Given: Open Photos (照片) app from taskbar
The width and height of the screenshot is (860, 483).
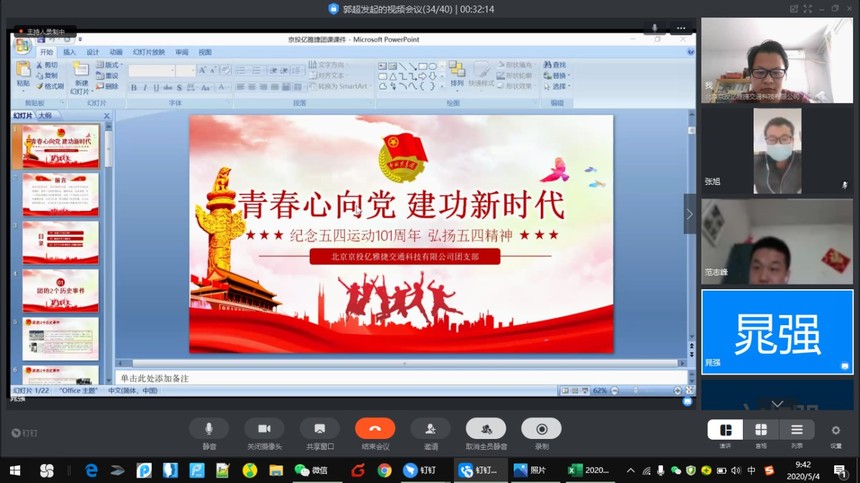Looking at the screenshot, I should pos(530,470).
